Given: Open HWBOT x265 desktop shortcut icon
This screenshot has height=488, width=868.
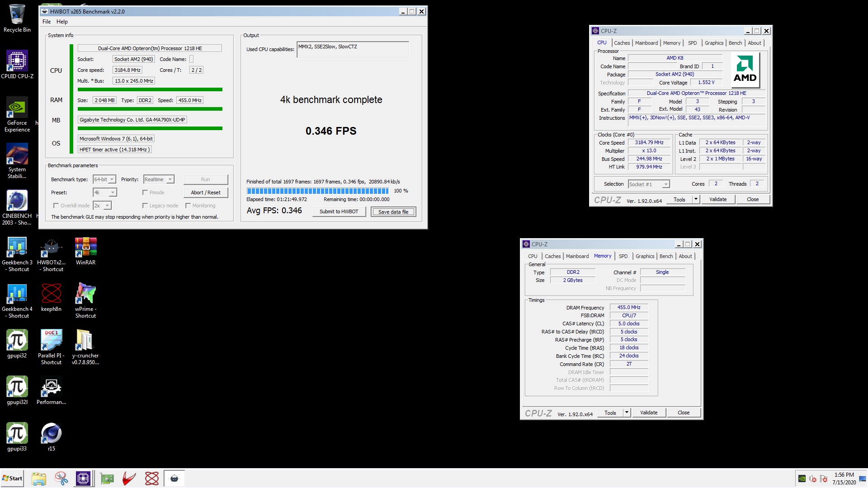Looking at the screenshot, I should click(x=51, y=253).
